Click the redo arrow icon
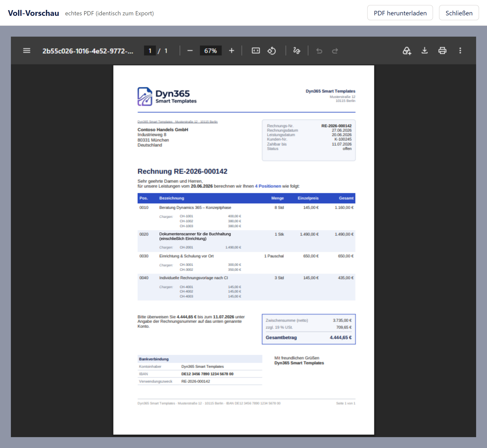This screenshot has height=448, width=487. click(x=335, y=51)
